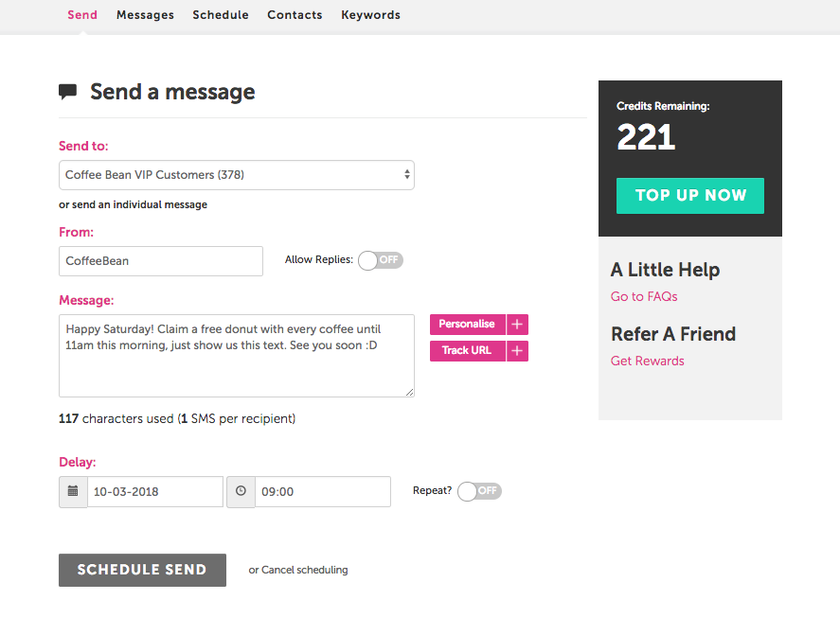The image size is (840, 635).
Task: Click the Schedule Send button
Action: 142,570
